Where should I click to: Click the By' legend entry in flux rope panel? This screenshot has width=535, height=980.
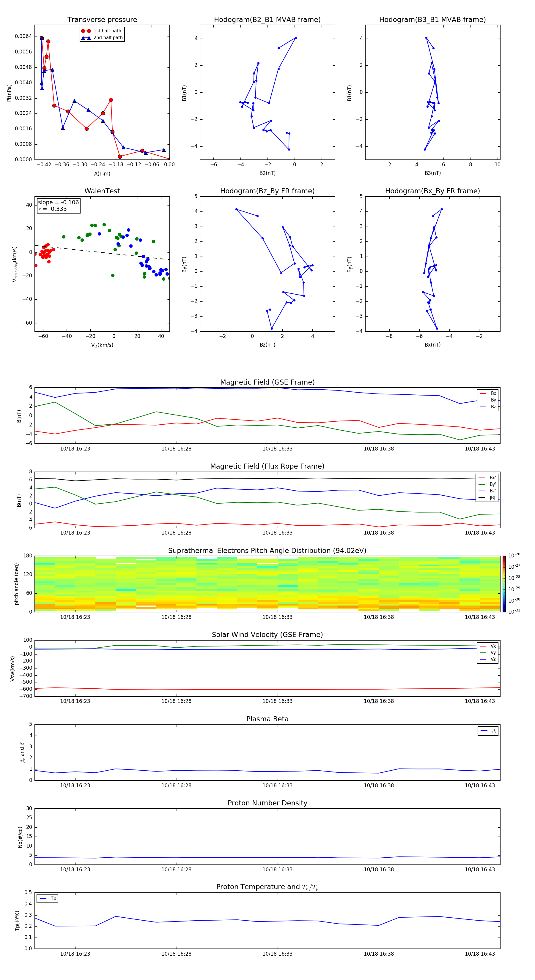click(487, 484)
